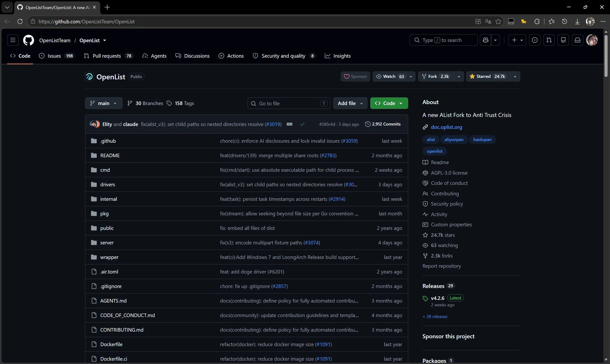
Task: Open the Insights tab
Action: (338, 56)
